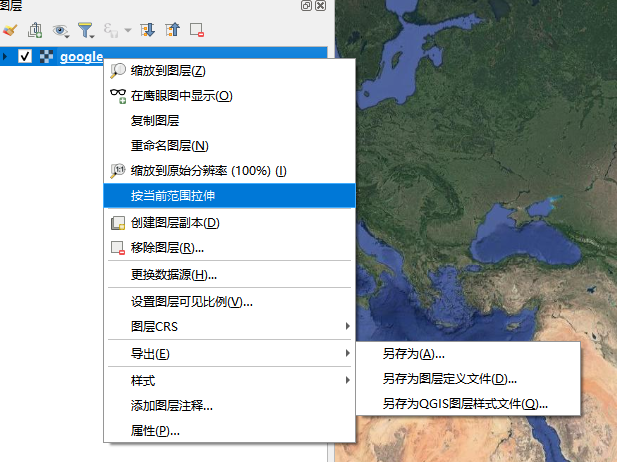Open the layer styling panel brush icon

point(10,30)
